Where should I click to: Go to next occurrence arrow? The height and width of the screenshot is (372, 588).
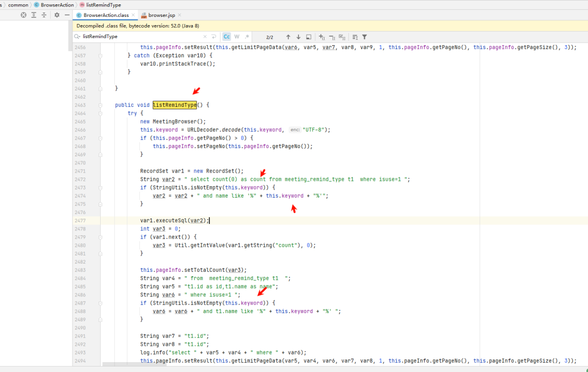pos(298,36)
